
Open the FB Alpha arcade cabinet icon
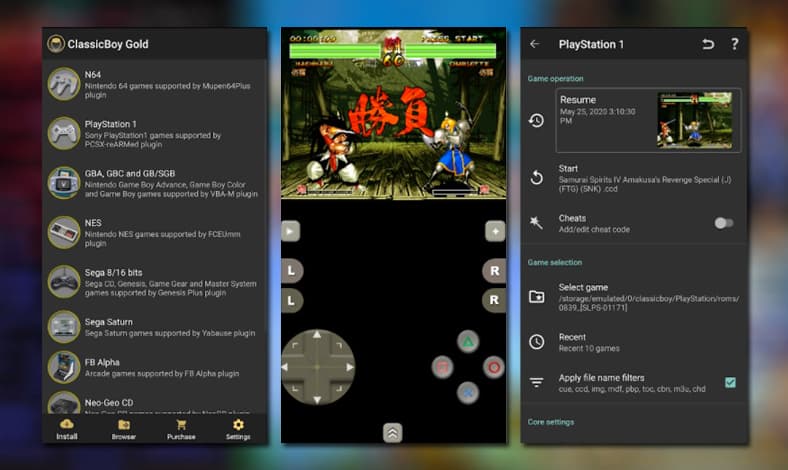64,367
